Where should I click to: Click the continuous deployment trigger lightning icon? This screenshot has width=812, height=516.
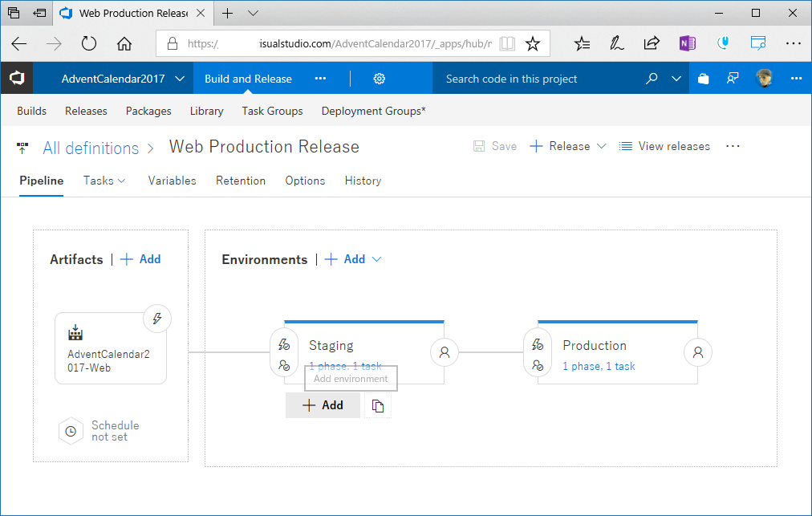(157, 319)
